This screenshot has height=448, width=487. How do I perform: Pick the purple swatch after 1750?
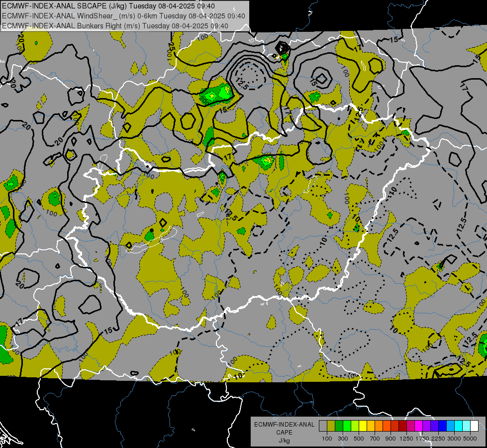[x=426, y=426]
